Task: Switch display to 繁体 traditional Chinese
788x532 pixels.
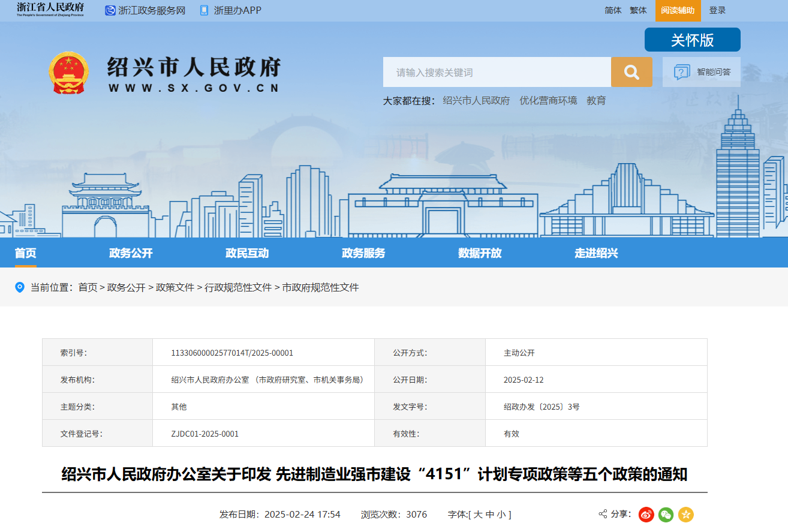Action: [x=637, y=10]
